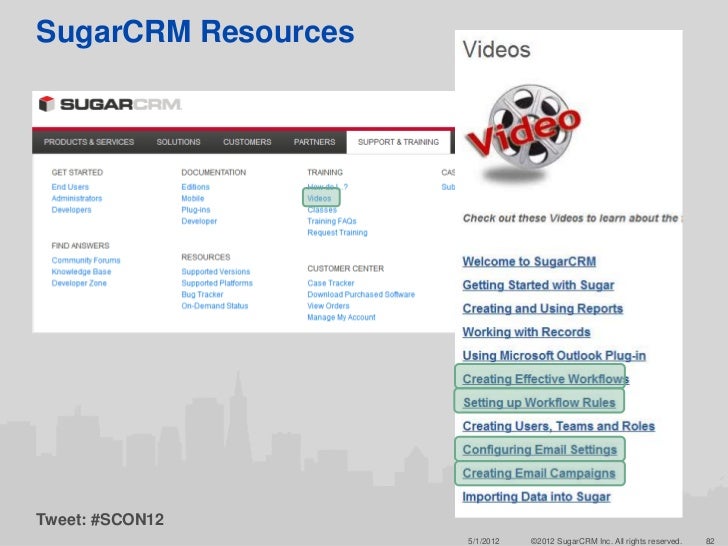This screenshot has width=728, height=546.
Task: Open Configuring Email Settings video
Action: [x=540, y=450]
